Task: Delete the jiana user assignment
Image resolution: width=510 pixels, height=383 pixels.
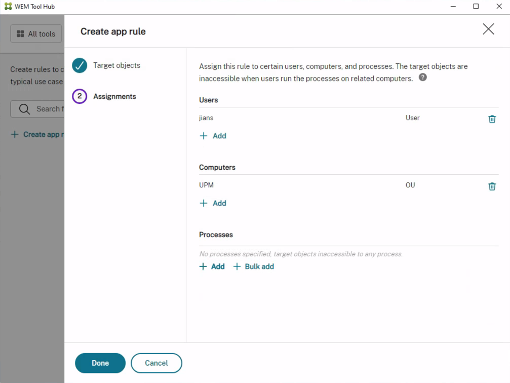Action: [492, 119]
